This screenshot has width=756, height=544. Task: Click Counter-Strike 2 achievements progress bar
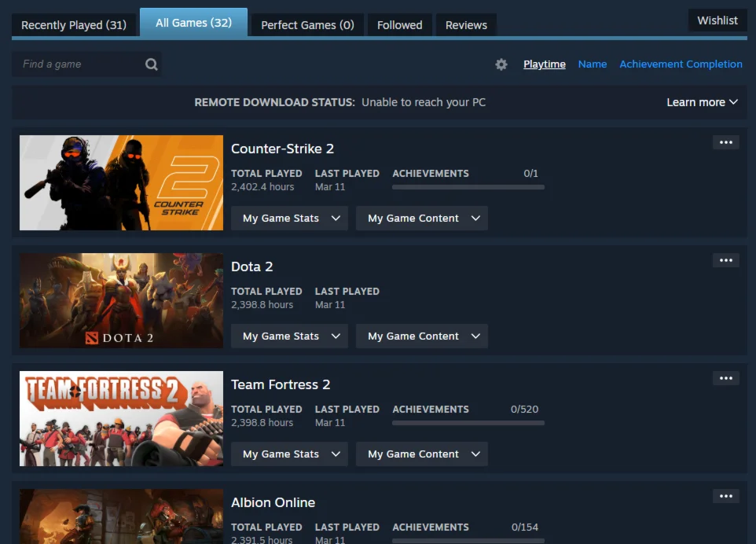468,187
